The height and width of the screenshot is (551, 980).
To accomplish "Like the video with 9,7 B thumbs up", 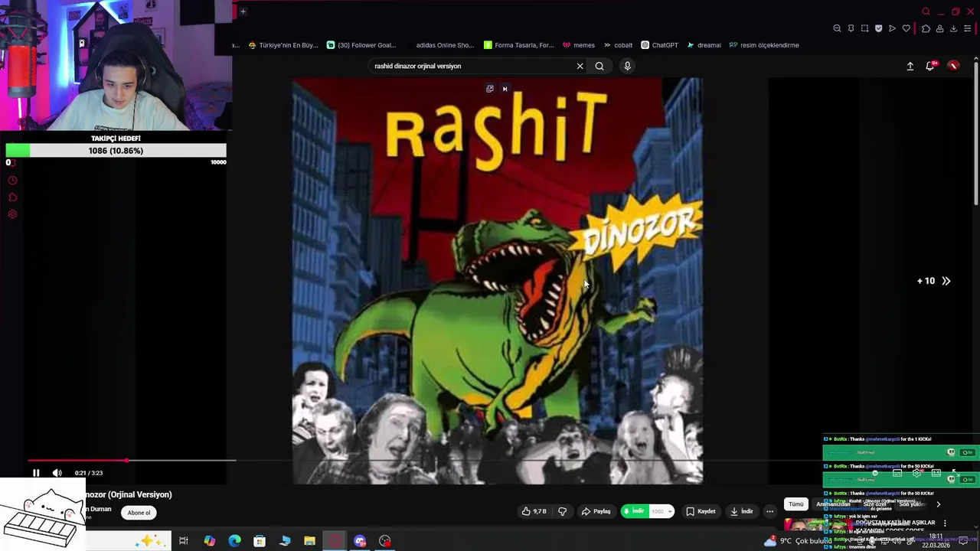I will click(x=534, y=511).
